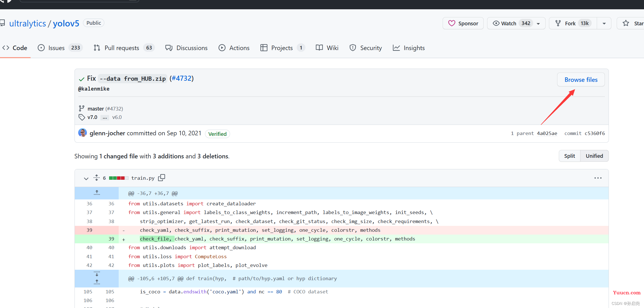The width and height of the screenshot is (644, 308).
Task: Open the v7.0 tag link
Action: tap(92, 117)
